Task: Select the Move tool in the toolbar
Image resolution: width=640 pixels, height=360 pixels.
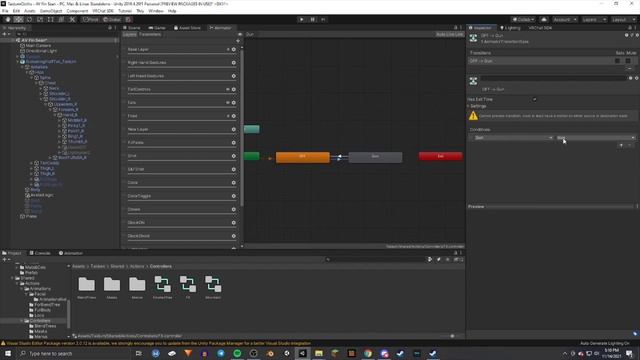Action: (x=18, y=20)
